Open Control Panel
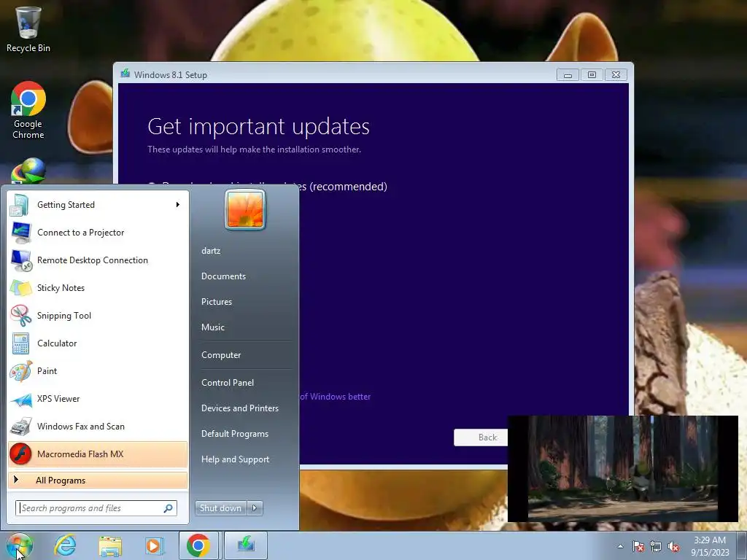The image size is (747, 560). 228,383
